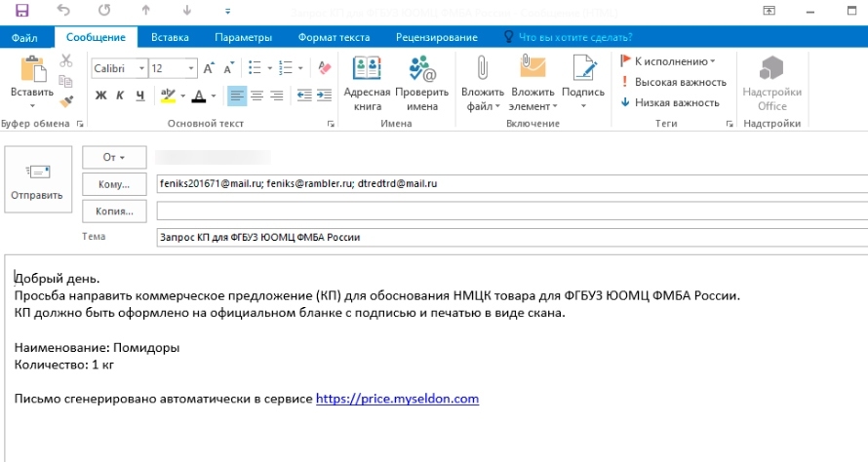Viewport: 868px width, 462px height.
Task: Open the Формат текста tab
Action: click(x=334, y=38)
